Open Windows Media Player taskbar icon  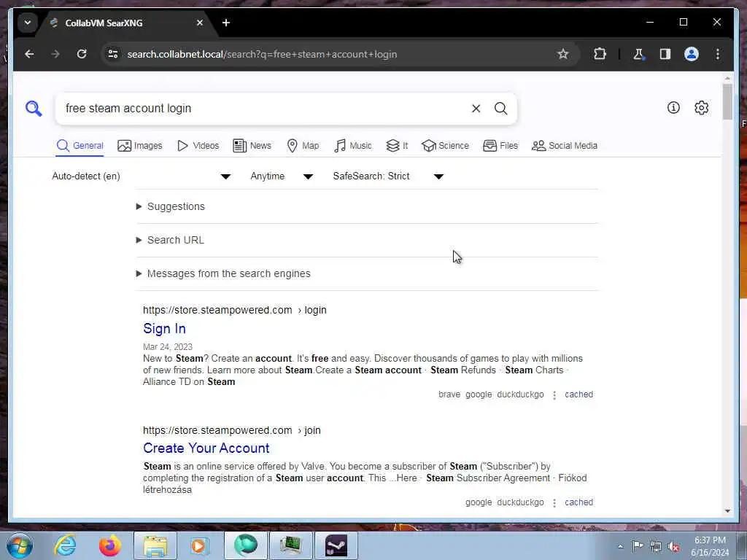click(x=198, y=545)
